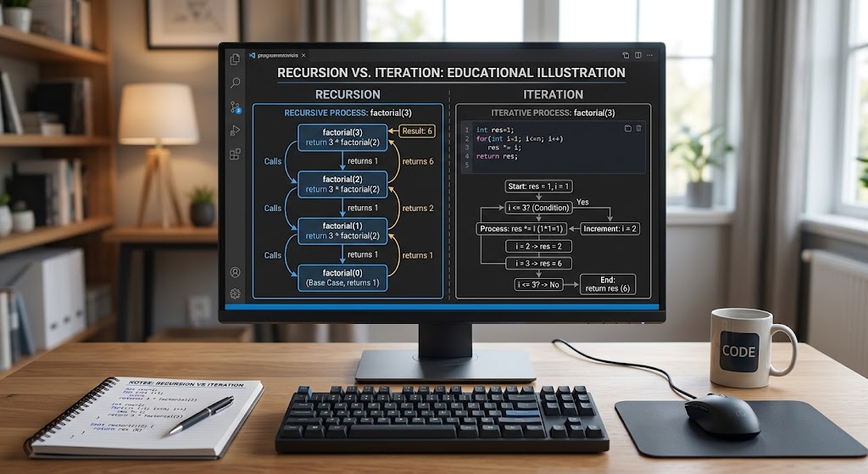The height and width of the screenshot is (474, 868).
Task: Click line number 5 in the code gutter
Action: pos(467,165)
